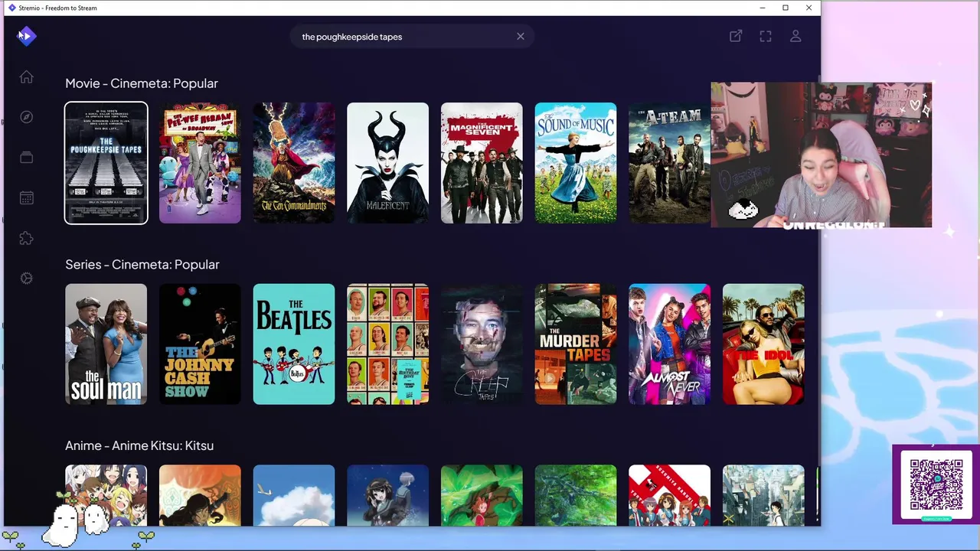Open The Poughkeepsie Tapes poster
This screenshot has height=551, width=980.
[106, 163]
